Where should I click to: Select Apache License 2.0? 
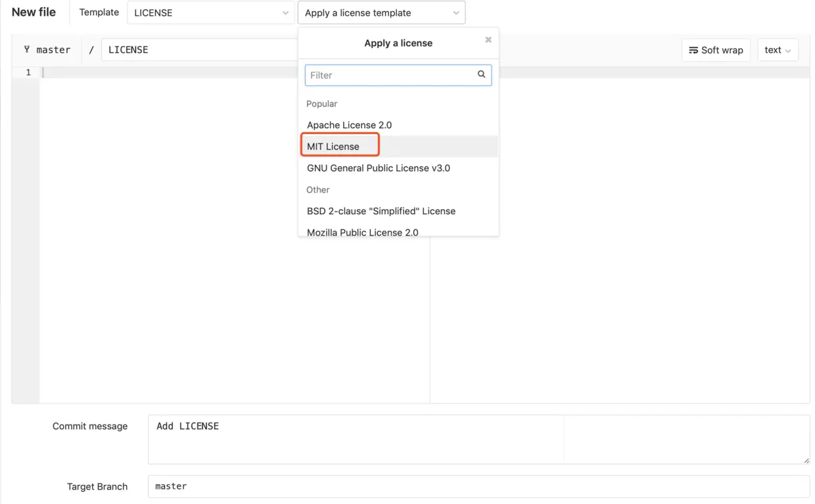349,124
